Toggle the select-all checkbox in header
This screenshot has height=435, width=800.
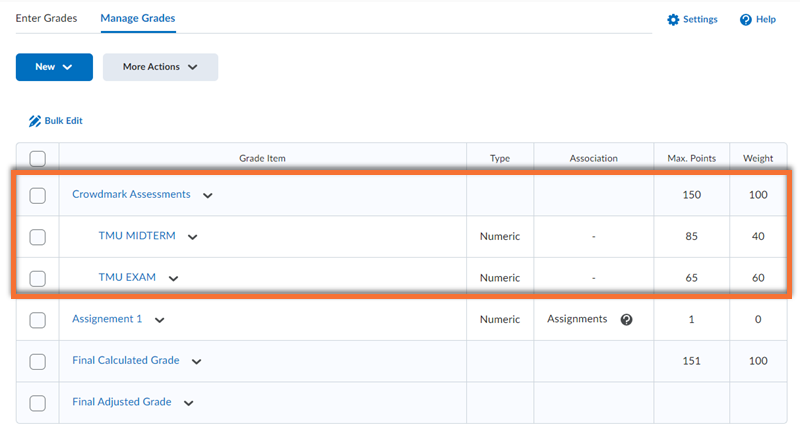click(x=37, y=159)
